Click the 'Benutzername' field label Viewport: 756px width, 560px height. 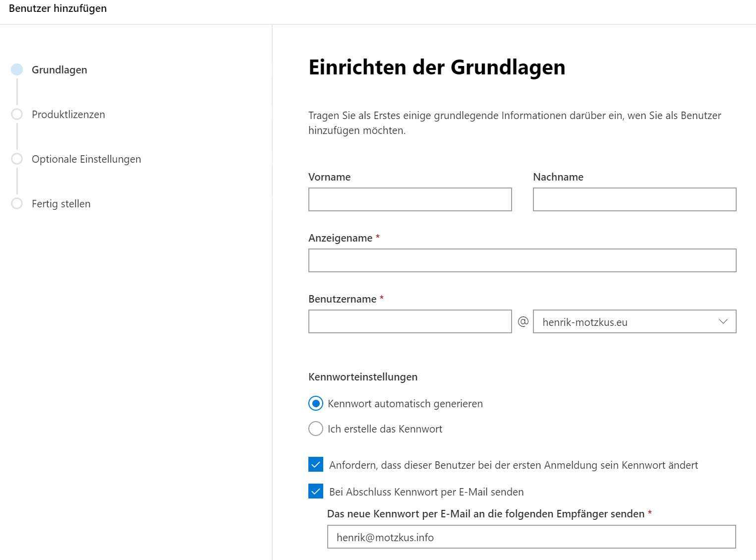pyautogui.click(x=343, y=299)
